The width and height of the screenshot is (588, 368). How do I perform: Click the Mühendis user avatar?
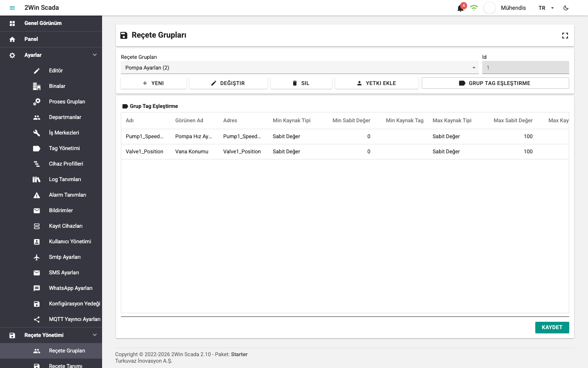(490, 8)
